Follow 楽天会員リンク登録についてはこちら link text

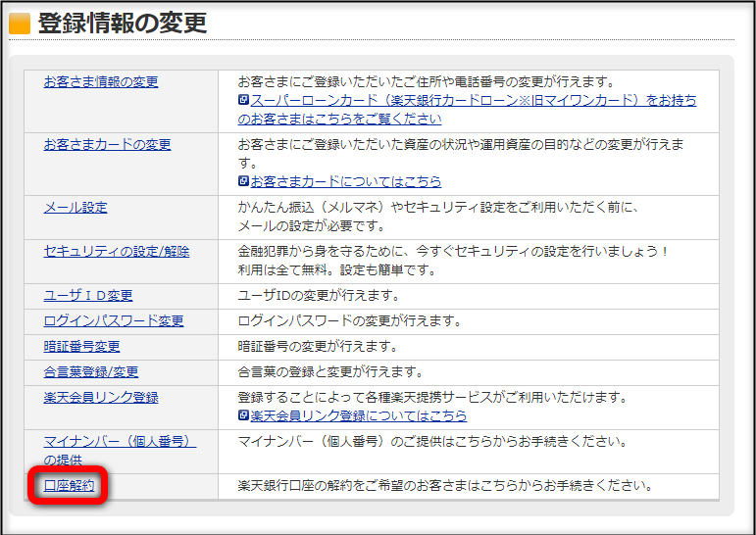coord(359,415)
